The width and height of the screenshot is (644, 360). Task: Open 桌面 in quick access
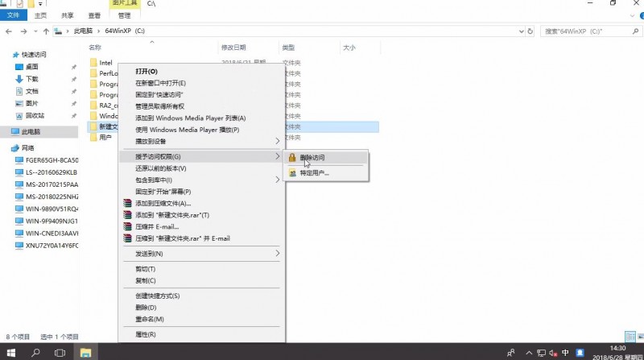(32, 67)
